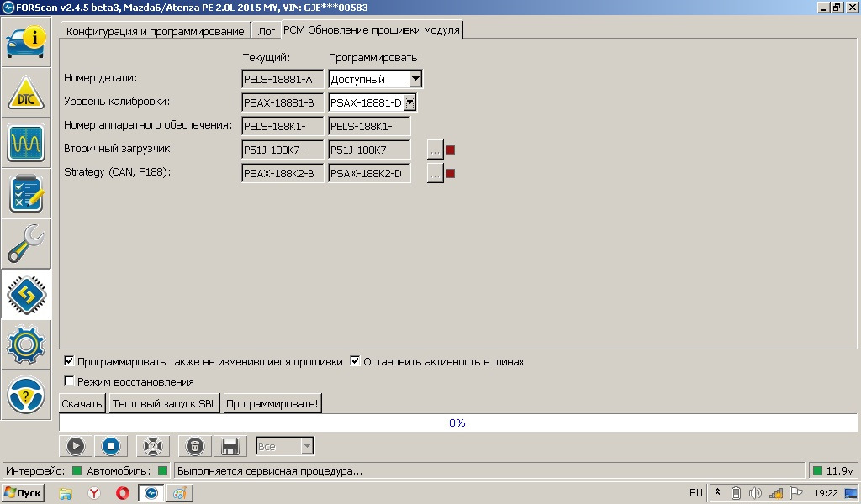861x504 pixels.
Task: Open the service procedures wrench section
Action: click(x=26, y=244)
